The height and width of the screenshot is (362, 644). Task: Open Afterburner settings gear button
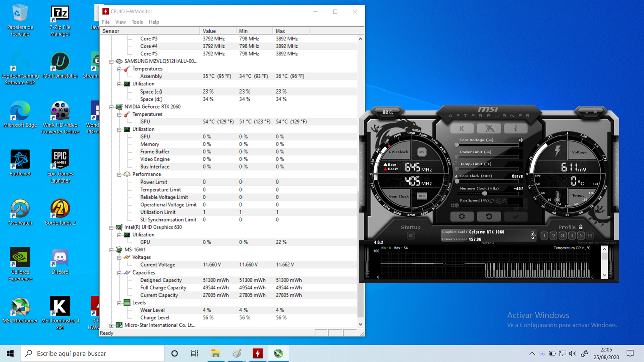click(462, 216)
